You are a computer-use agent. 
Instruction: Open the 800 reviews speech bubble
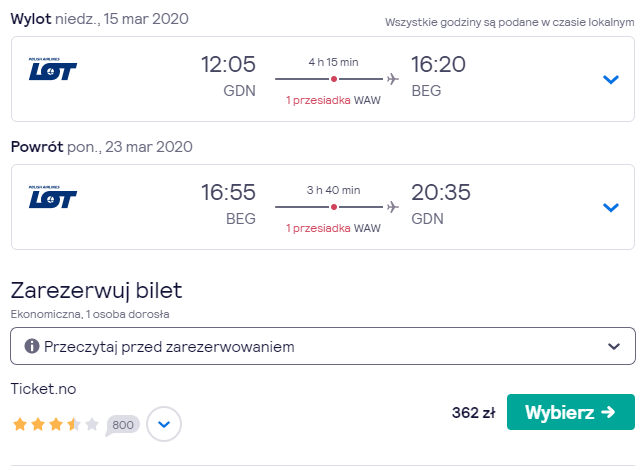coord(122,425)
